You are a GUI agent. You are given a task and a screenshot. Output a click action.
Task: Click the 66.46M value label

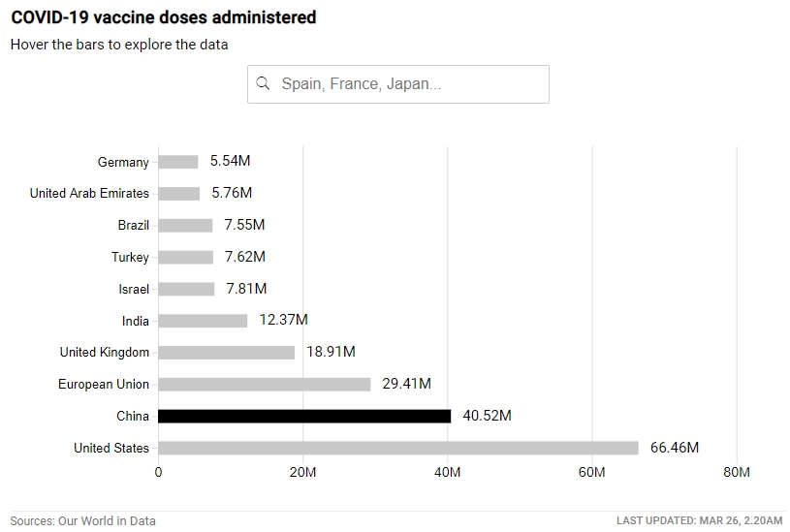pos(675,447)
